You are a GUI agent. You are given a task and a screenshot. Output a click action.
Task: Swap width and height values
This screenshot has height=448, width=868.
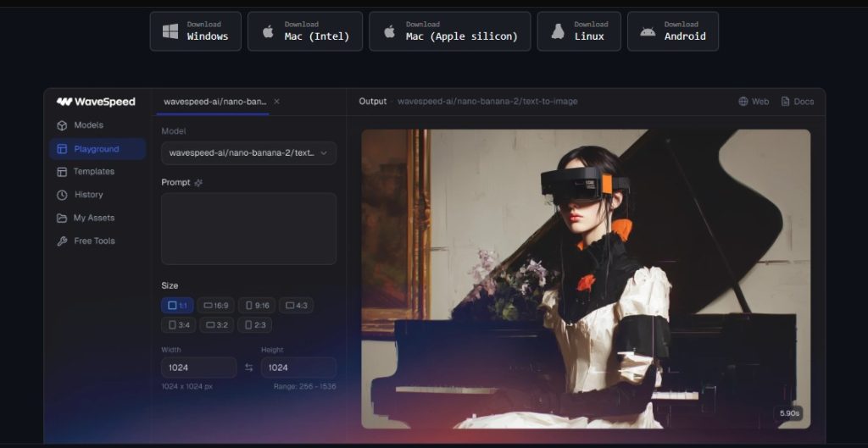point(249,368)
